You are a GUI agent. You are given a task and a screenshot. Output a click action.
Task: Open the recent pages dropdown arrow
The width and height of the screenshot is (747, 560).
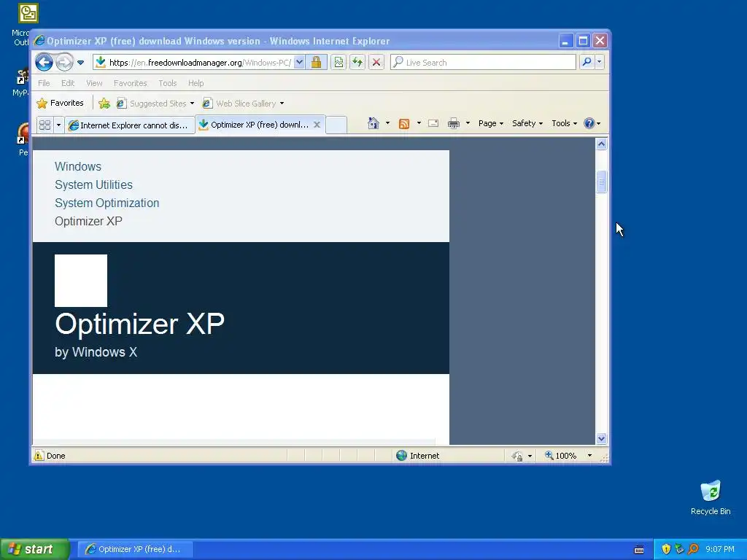(80, 63)
